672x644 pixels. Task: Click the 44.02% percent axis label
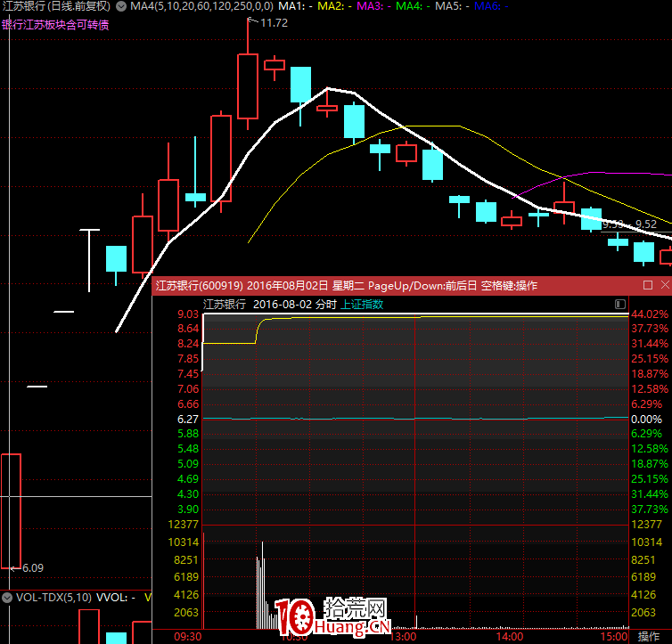[650, 314]
